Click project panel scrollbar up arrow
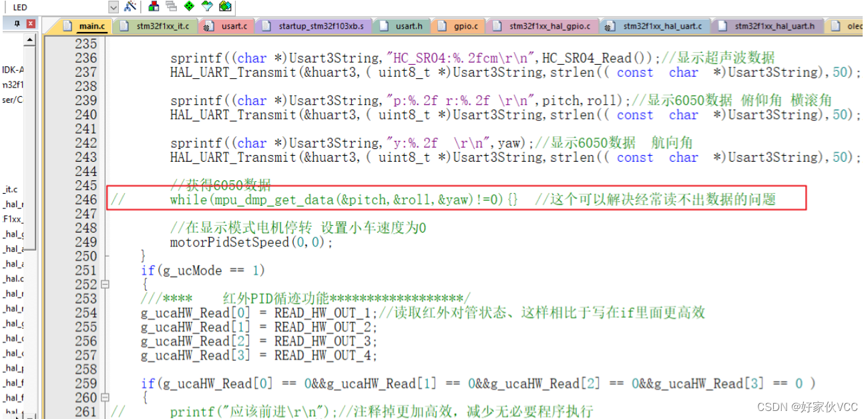This screenshot has height=419, width=868. pos(29,40)
